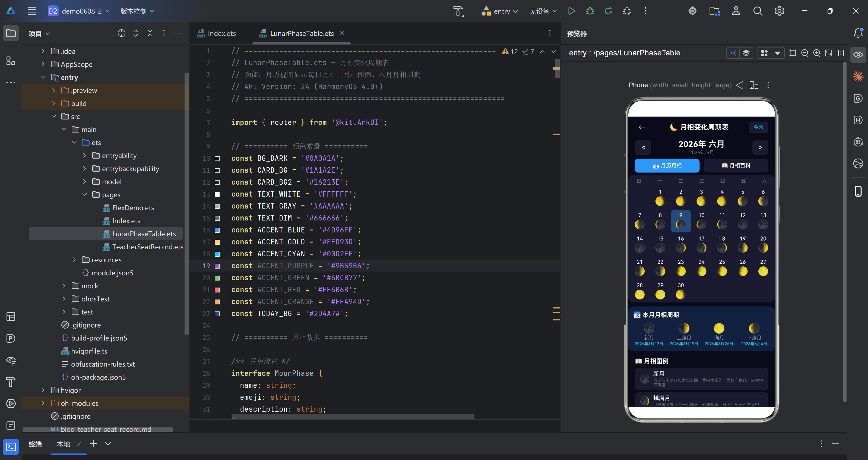Click the 1:1 actual size icon
Screen dimensions: 868x460
click(x=840, y=53)
